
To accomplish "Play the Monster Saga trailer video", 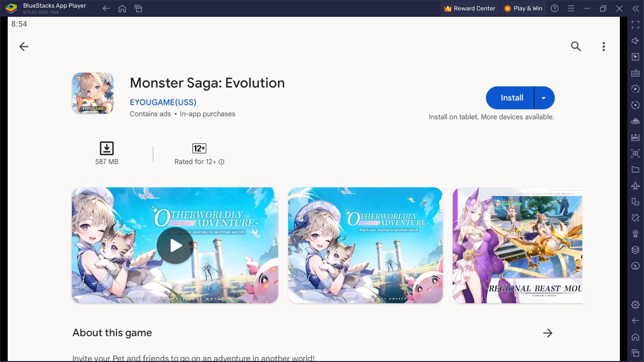I will tap(174, 245).
